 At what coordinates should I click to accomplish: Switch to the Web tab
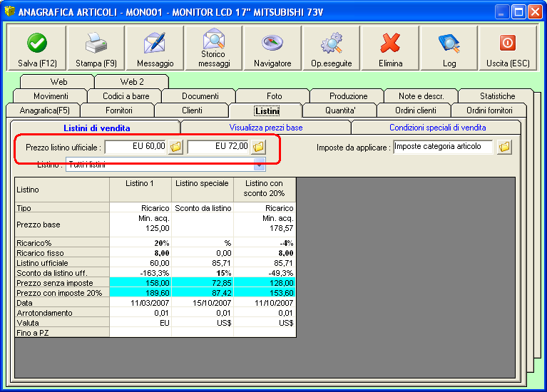(58, 82)
